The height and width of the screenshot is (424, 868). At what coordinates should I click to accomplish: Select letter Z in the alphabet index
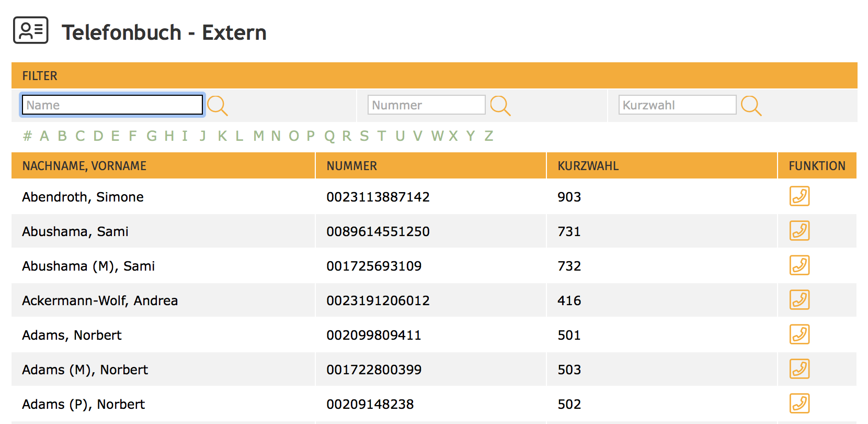488,136
